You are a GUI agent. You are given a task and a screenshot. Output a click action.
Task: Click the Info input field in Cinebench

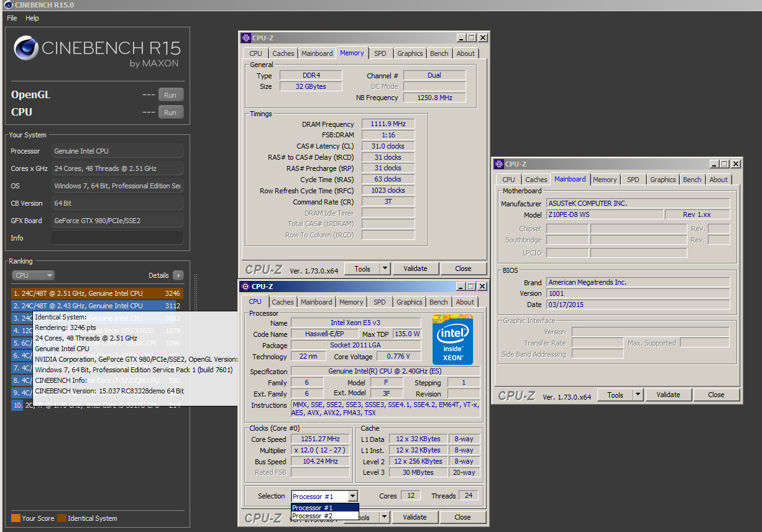(117, 238)
